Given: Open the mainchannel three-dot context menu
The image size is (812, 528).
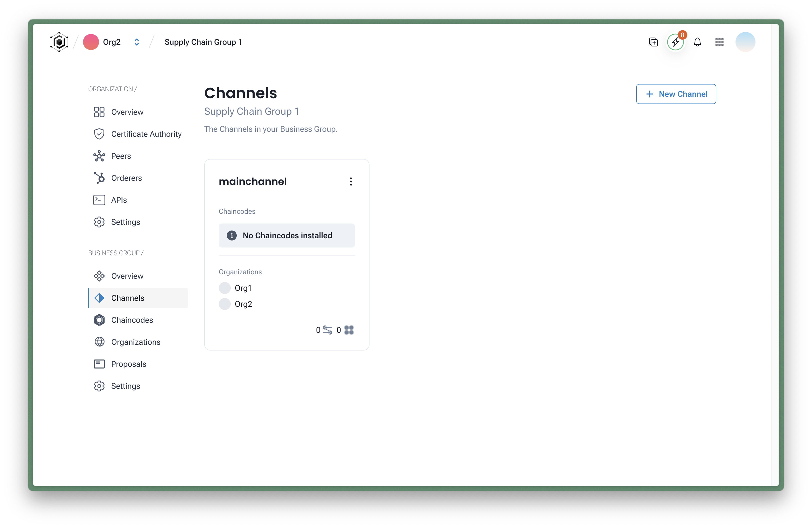Looking at the screenshot, I should click(x=350, y=182).
